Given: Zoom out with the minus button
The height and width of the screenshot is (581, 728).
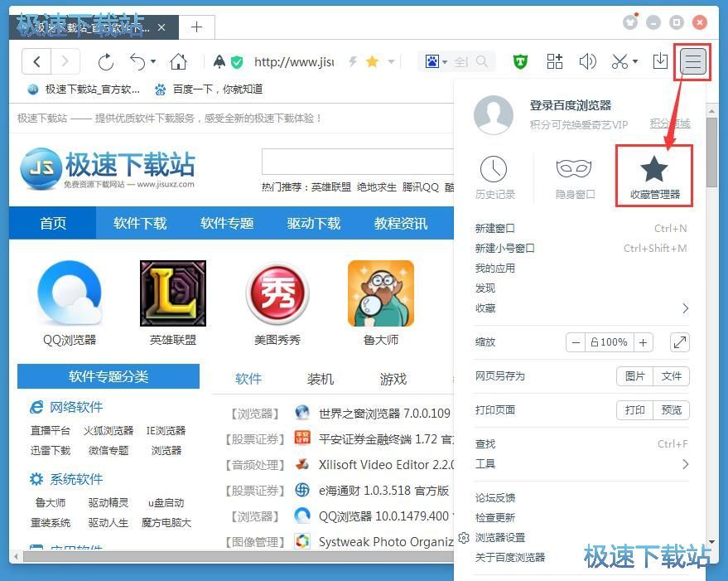Looking at the screenshot, I should click(576, 342).
